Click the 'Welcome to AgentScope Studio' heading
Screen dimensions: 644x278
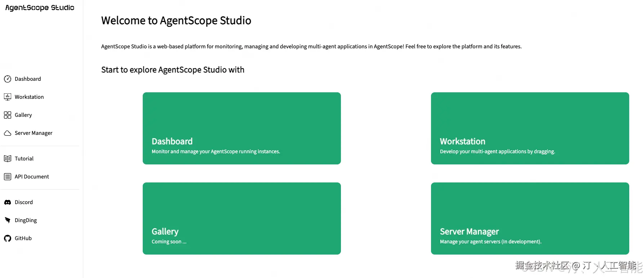click(176, 21)
